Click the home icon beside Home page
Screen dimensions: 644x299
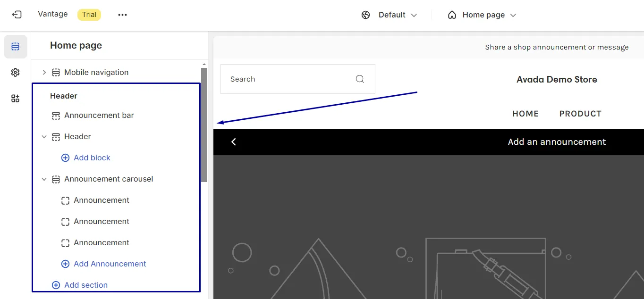(452, 15)
